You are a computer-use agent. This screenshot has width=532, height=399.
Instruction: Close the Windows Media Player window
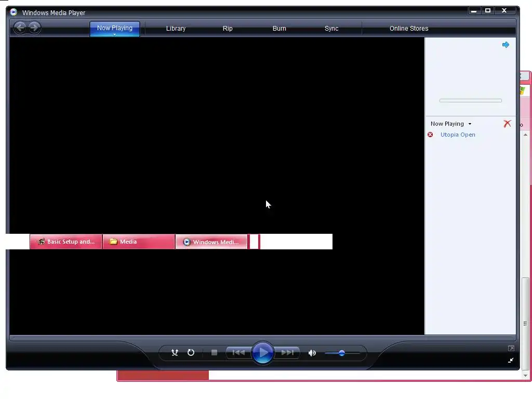pos(504,11)
